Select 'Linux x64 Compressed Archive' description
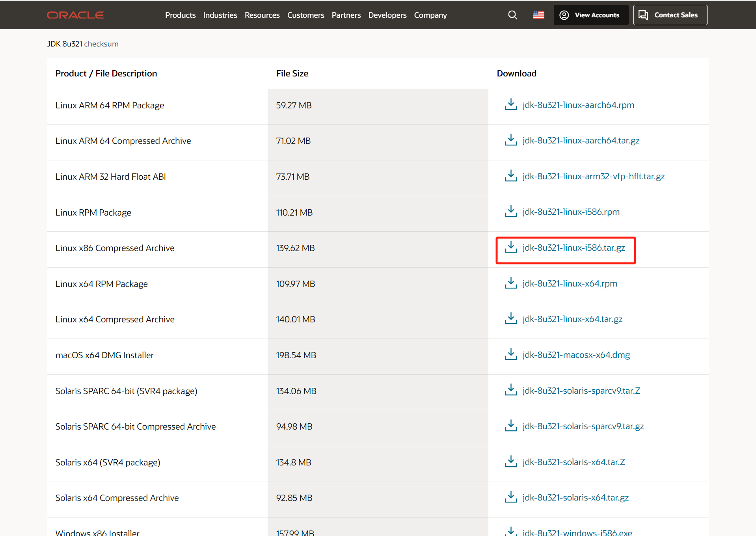 click(115, 319)
